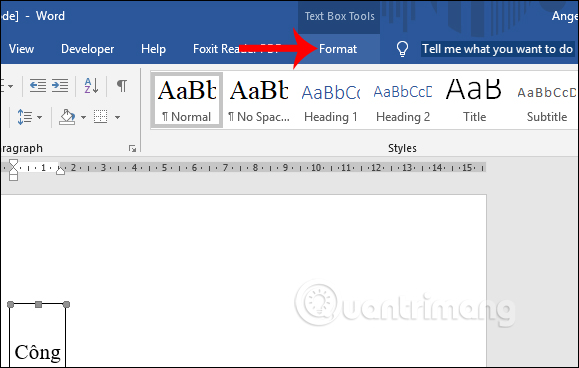Click the top-right handle of the text box

coord(66,305)
